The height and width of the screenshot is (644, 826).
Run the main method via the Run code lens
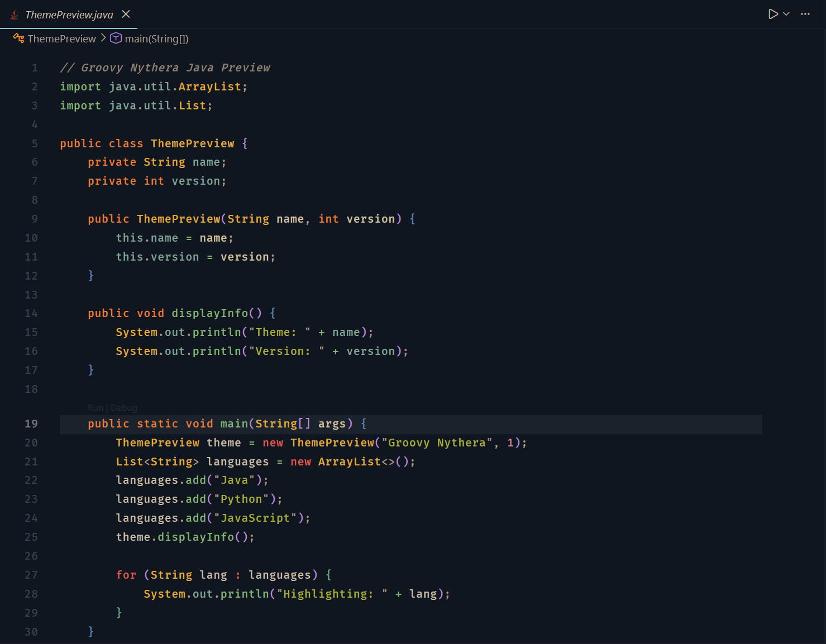pos(95,407)
